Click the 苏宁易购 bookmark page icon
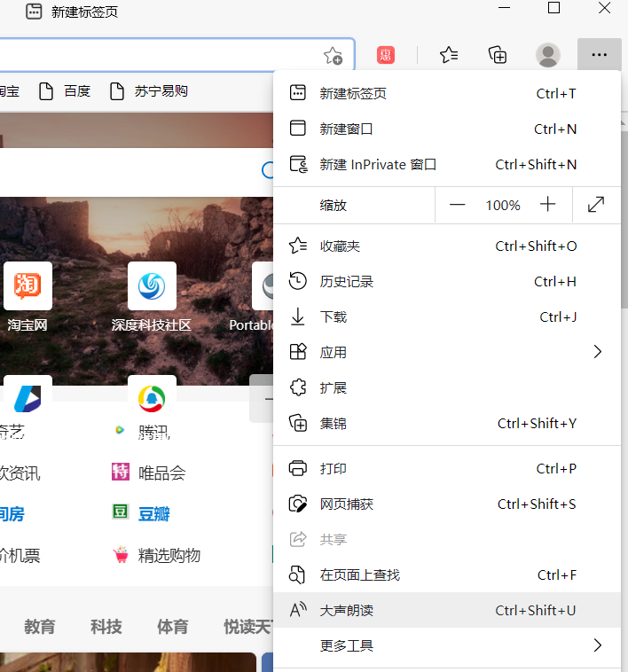The width and height of the screenshot is (628, 672). 116,91
